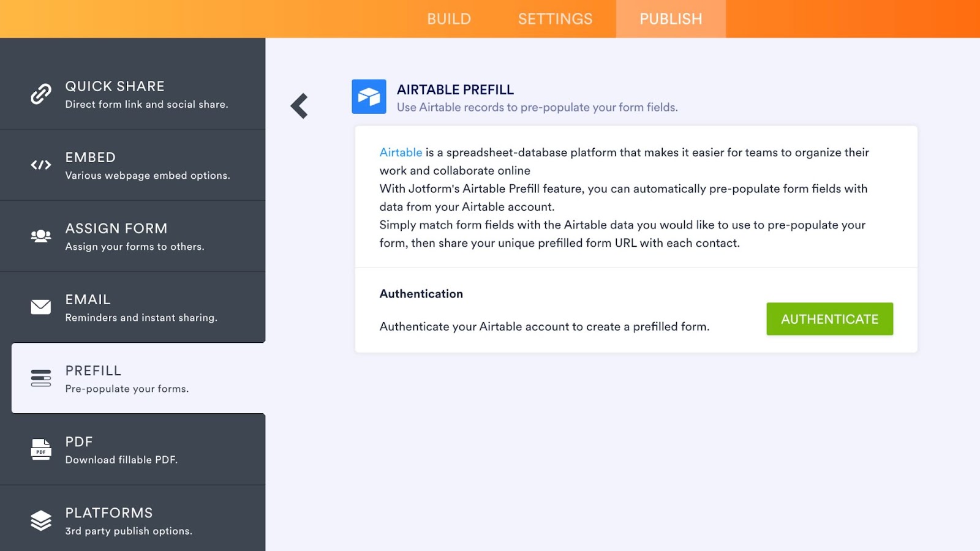The height and width of the screenshot is (551, 980).
Task: Open the Quick Share sidebar section
Action: point(133,94)
